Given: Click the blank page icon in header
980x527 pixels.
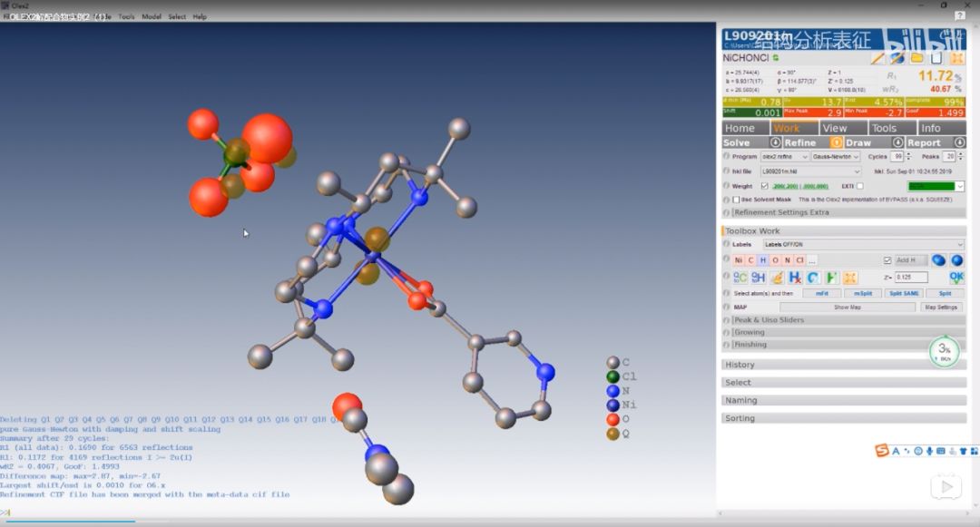Looking at the screenshot, I should 936,58.
